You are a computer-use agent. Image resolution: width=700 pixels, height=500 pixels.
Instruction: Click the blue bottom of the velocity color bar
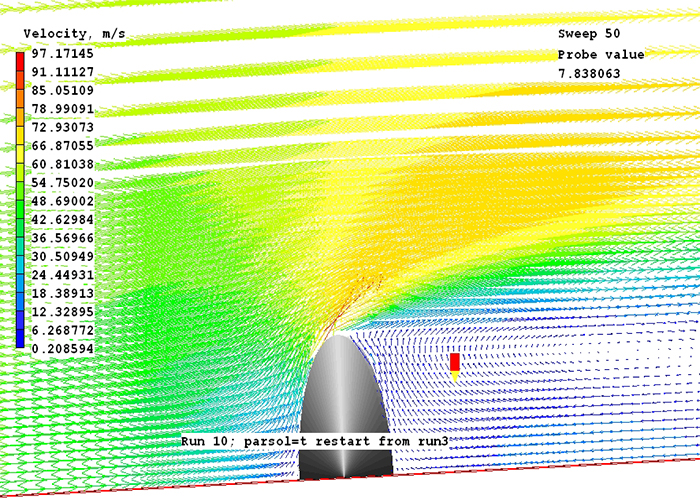[x=20, y=338]
